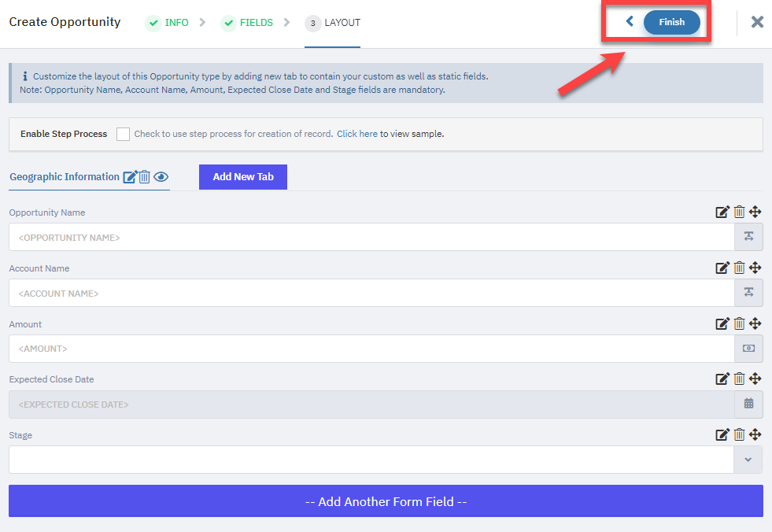Grab move handle for Amount field
772x532 pixels.
tap(755, 323)
